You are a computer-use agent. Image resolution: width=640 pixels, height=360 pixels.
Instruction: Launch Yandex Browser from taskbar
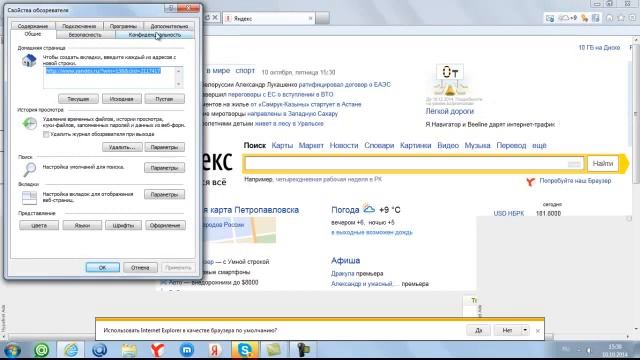(x=158, y=350)
